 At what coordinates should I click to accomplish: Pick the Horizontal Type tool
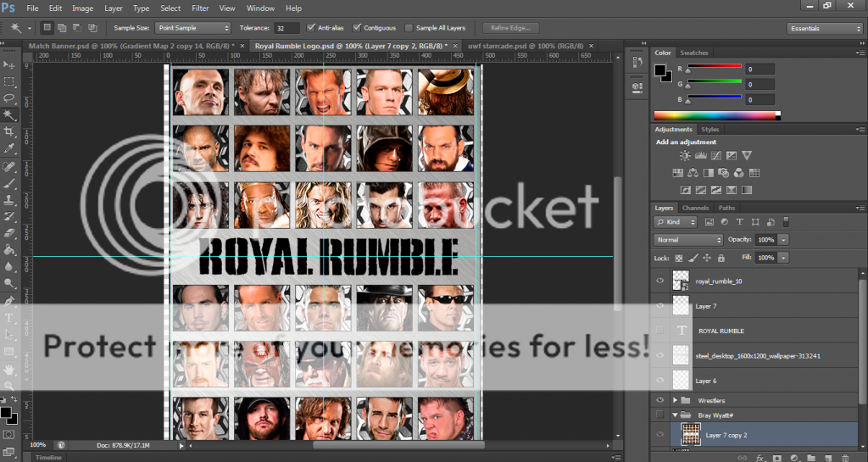click(x=9, y=318)
